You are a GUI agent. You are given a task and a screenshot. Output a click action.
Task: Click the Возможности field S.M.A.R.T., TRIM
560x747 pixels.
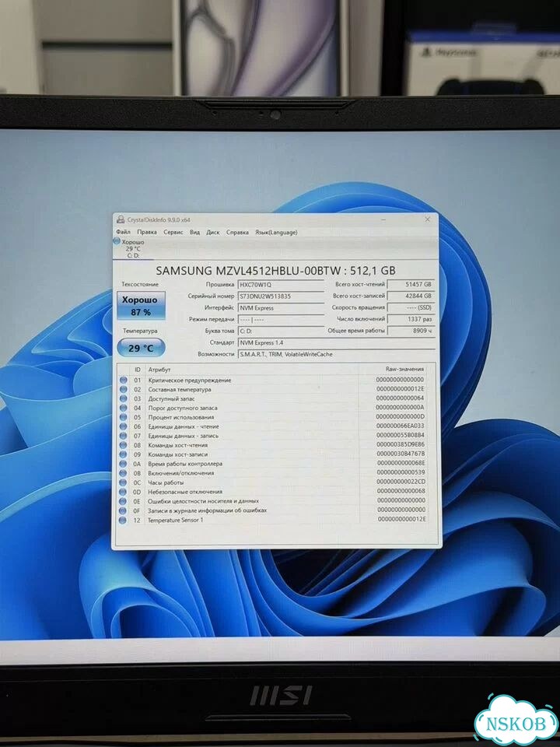tap(336, 354)
